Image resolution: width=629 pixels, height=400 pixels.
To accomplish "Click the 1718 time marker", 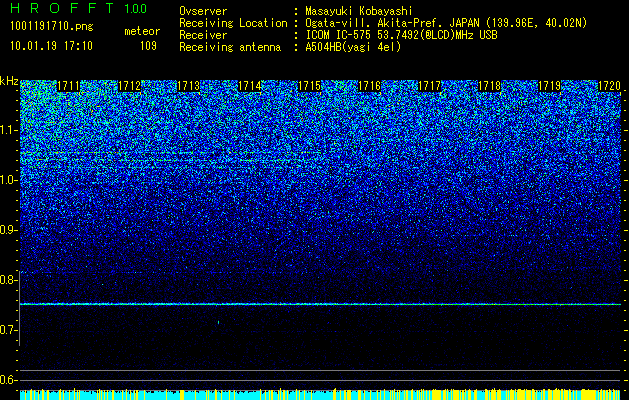I will point(489,86).
